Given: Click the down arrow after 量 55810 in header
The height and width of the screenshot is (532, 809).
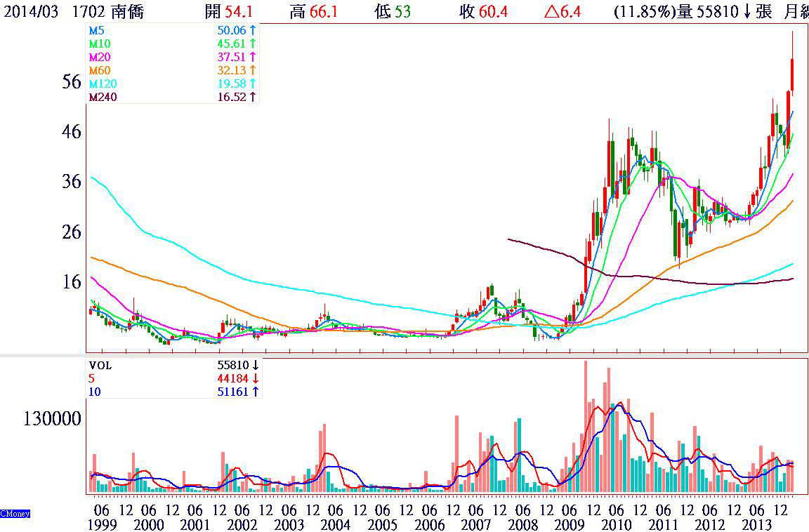Looking at the screenshot, I should point(746,12).
